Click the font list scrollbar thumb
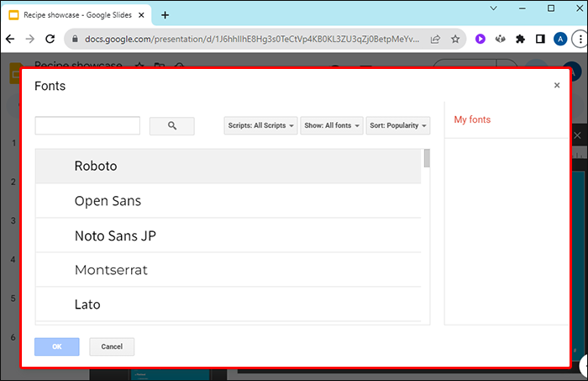This screenshot has width=588, height=381. [427, 158]
